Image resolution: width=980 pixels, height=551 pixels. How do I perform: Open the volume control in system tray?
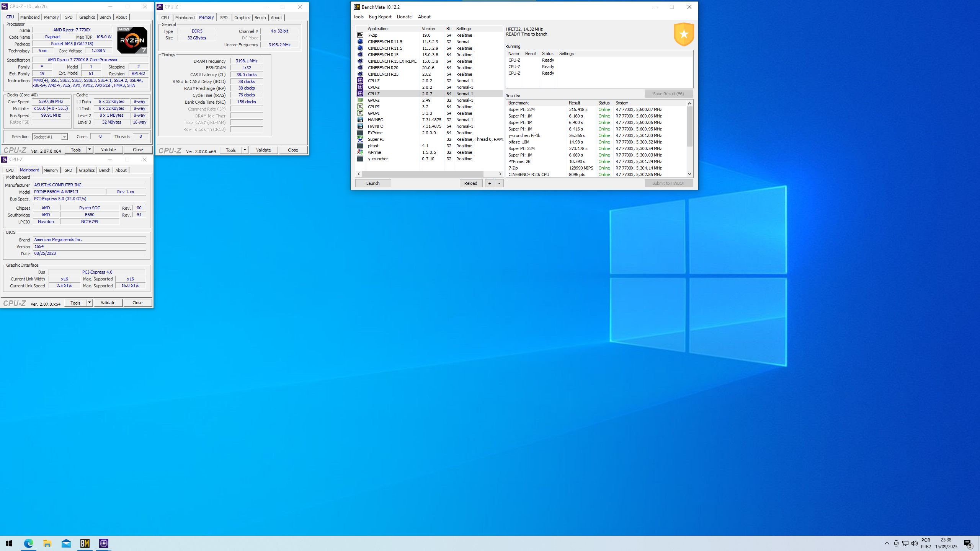[915, 543]
